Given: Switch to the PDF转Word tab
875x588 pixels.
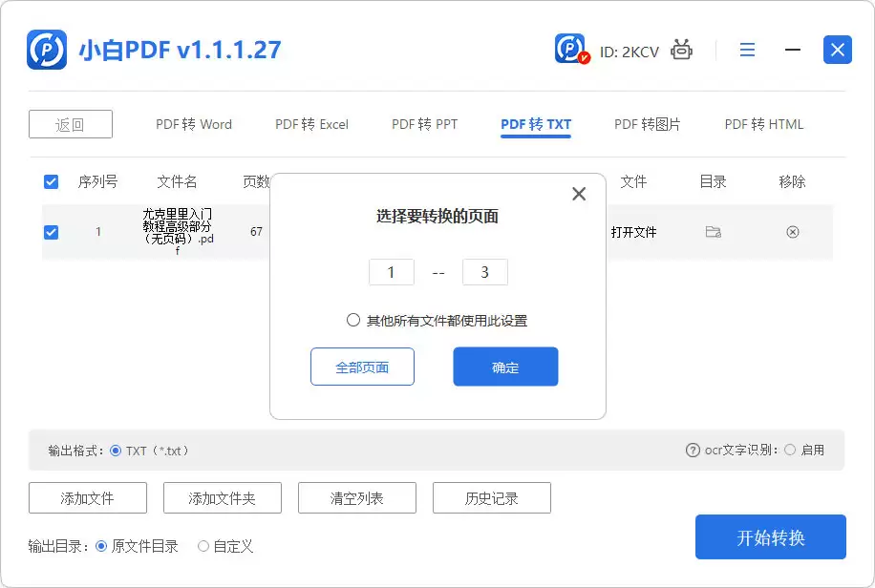Looking at the screenshot, I should 192,124.
